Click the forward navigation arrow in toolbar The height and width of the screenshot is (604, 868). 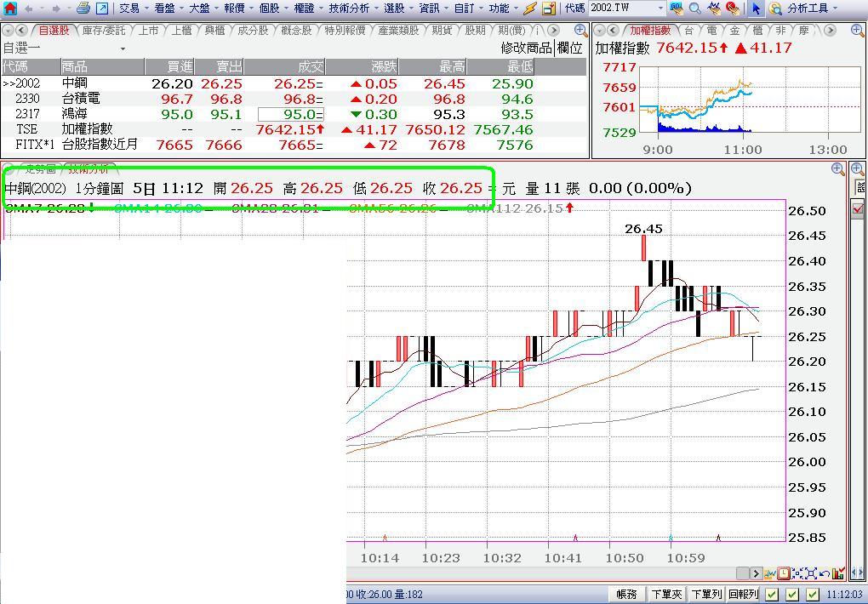56,9
